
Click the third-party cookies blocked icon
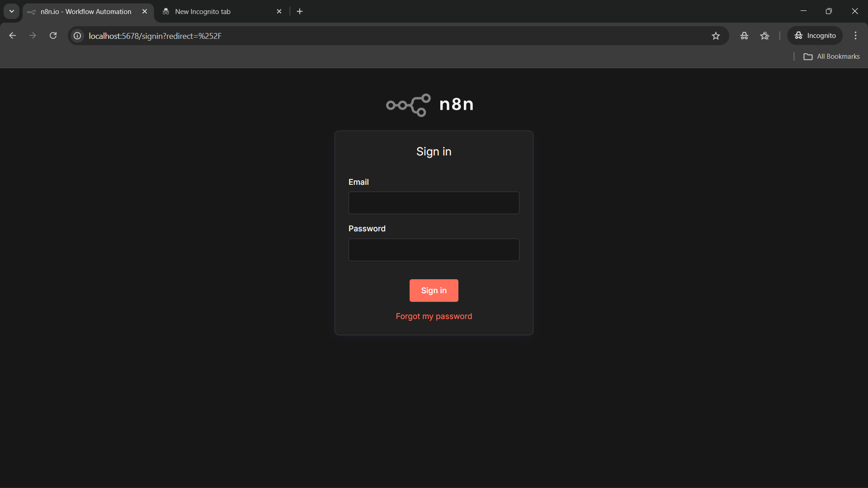tap(744, 36)
